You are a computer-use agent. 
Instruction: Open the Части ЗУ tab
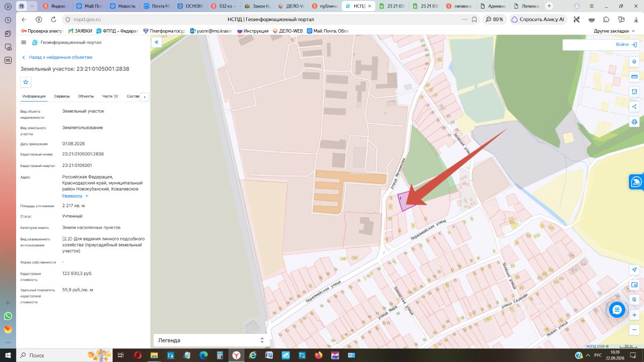pyautogui.click(x=110, y=96)
